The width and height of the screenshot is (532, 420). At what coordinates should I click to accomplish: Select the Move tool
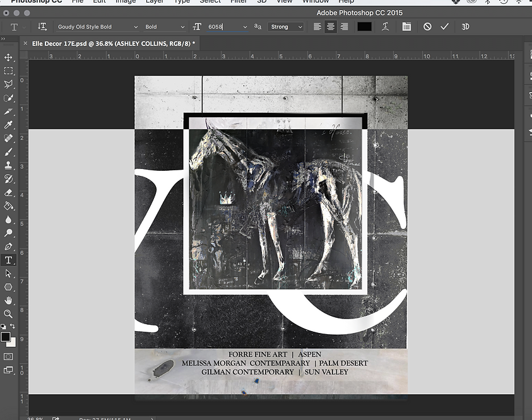coord(9,57)
